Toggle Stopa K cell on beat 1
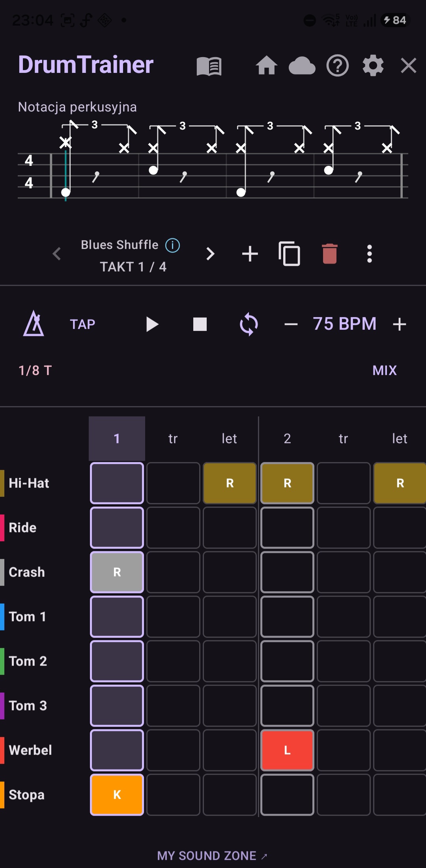Viewport: 426px width, 868px height. (117, 795)
